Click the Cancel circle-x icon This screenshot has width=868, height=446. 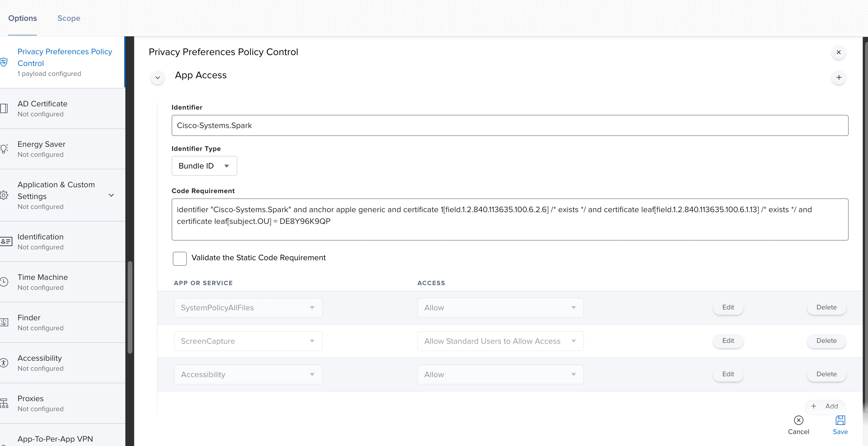tap(798, 421)
